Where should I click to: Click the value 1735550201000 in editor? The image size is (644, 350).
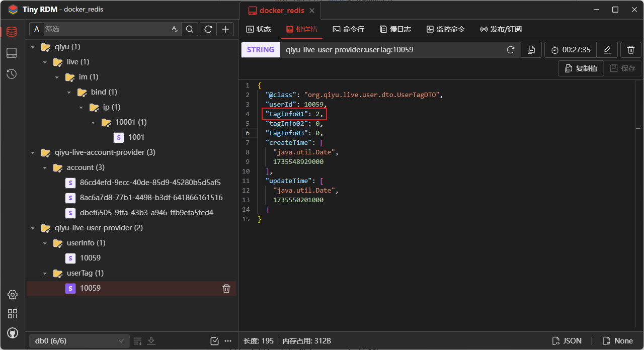(298, 200)
